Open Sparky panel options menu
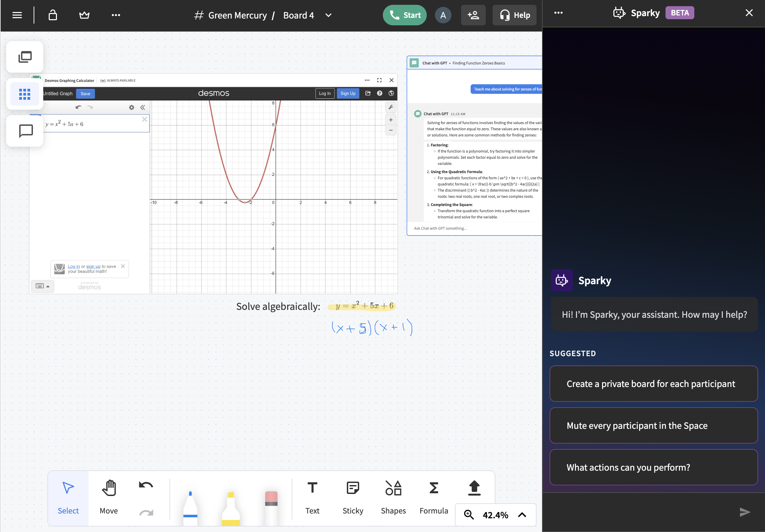This screenshot has width=765, height=532. (558, 13)
